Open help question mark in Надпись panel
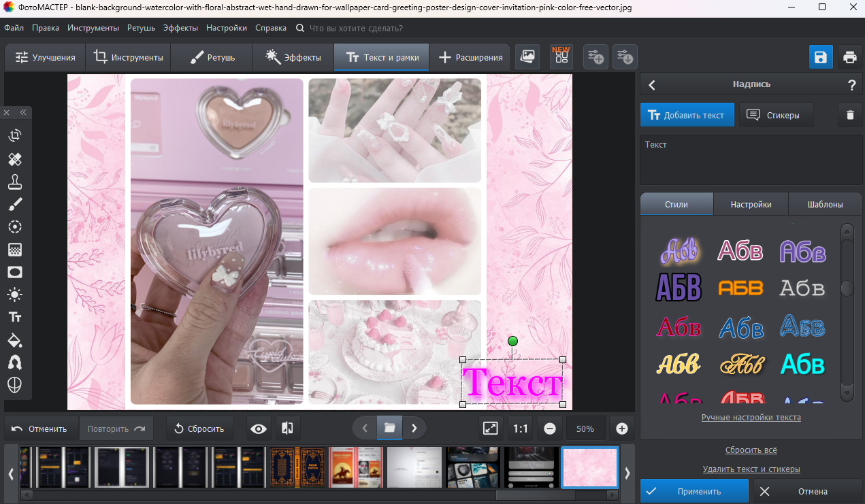Viewport: 865px width, 504px height. pos(851,85)
